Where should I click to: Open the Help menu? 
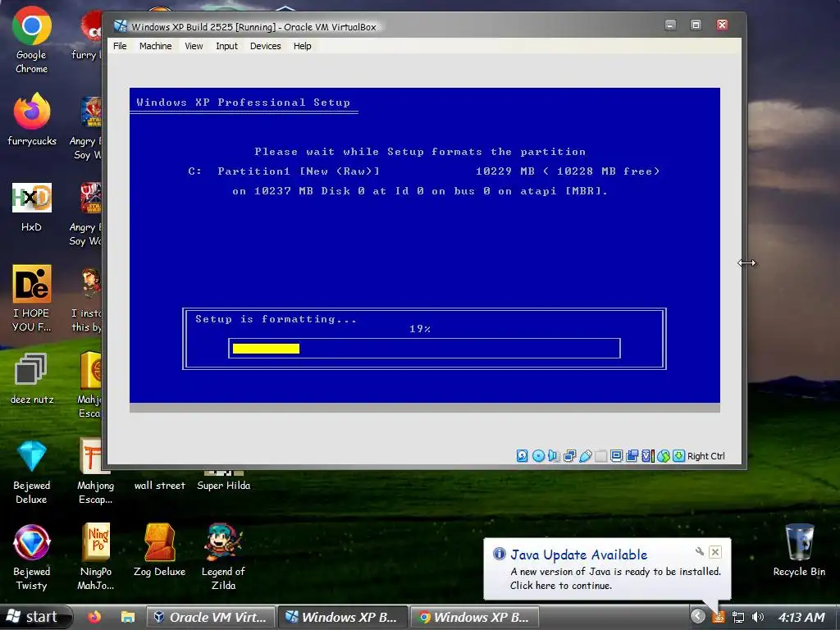click(302, 46)
